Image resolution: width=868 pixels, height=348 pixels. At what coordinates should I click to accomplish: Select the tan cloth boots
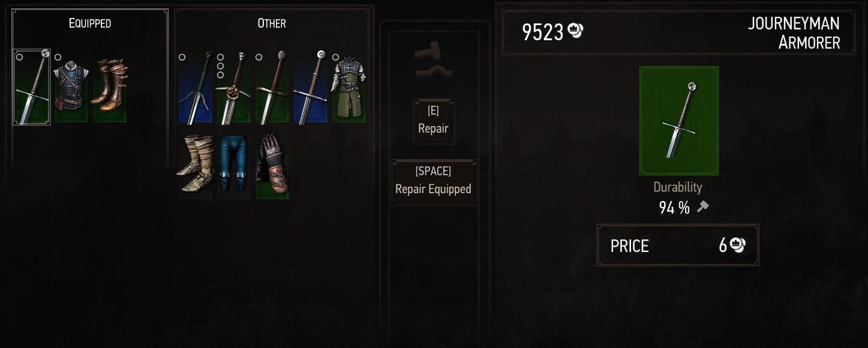click(195, 163)
